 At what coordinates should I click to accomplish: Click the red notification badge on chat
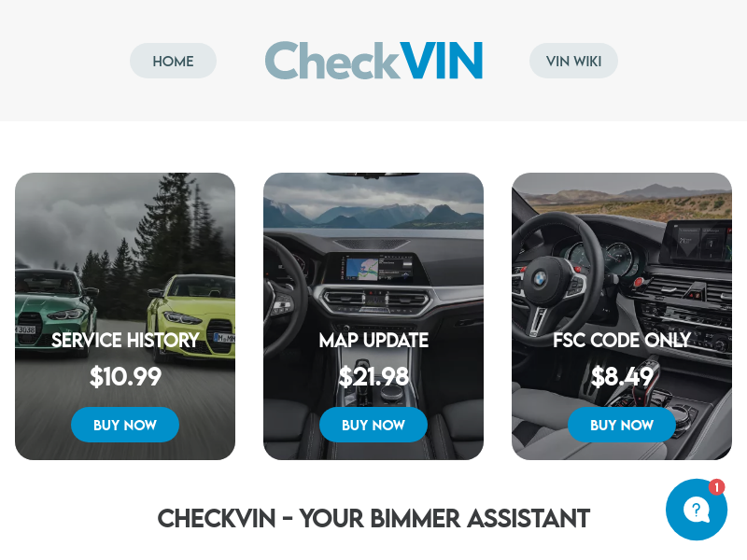[716, 487]
